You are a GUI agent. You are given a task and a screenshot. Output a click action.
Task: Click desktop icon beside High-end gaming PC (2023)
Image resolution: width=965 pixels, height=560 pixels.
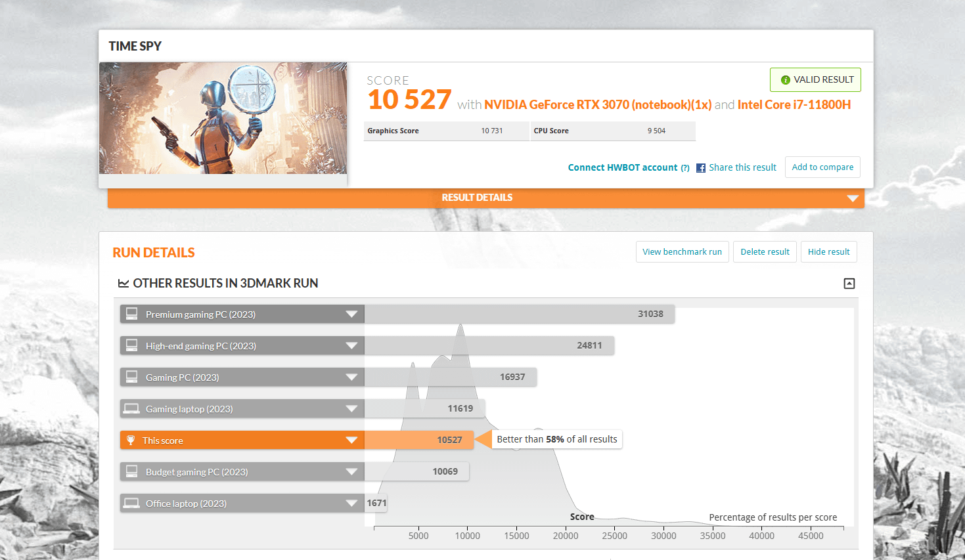(x=132, y=345)
